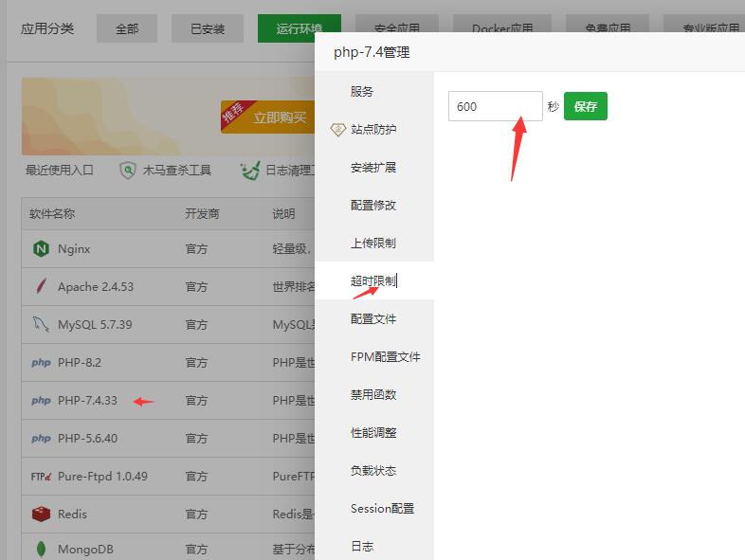Open the 配置修改 tab
Viewport: 745px width, 560px height.
click(x=374, y=206)
